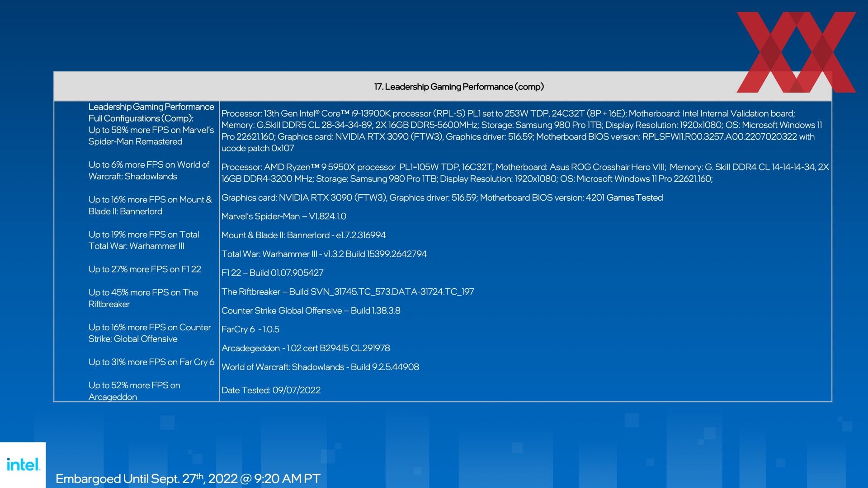
Task: Select 'Arcadegeddon - 1.02 cert B29415 CL291978'
Action: pyautogui.click(x=306, y=348)
